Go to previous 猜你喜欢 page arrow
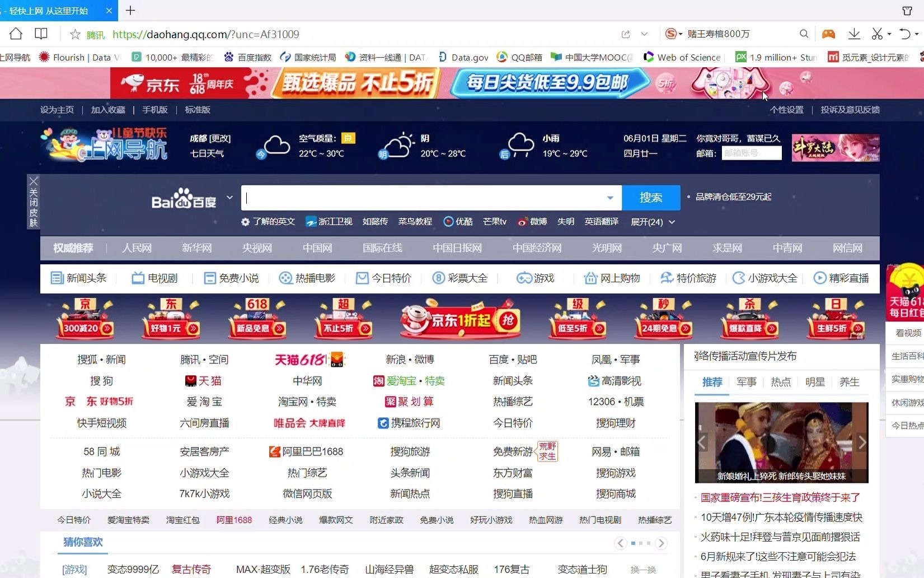The width and height of the screenshot is (924, 578). click(620, 543)
